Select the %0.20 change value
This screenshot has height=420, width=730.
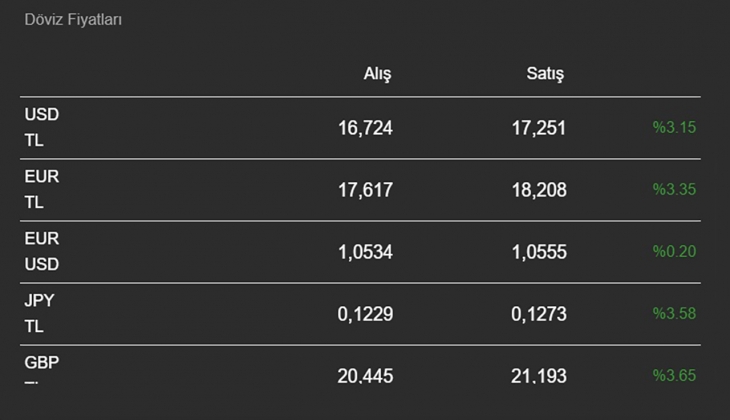point(673,252)
